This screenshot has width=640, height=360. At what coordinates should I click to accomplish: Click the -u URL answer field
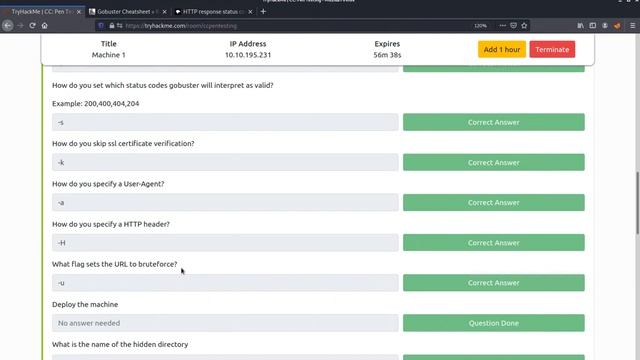pyautogui.click(x=225, y=282)
